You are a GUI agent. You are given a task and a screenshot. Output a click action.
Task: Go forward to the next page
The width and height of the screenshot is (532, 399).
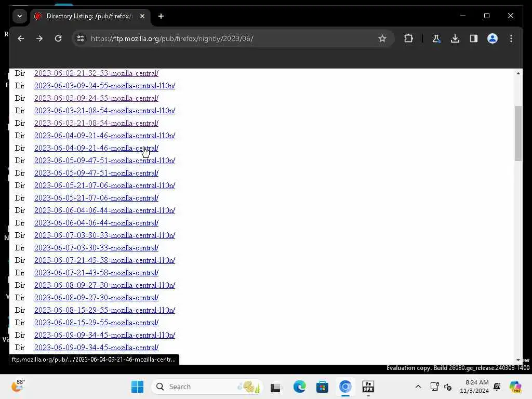39,38
